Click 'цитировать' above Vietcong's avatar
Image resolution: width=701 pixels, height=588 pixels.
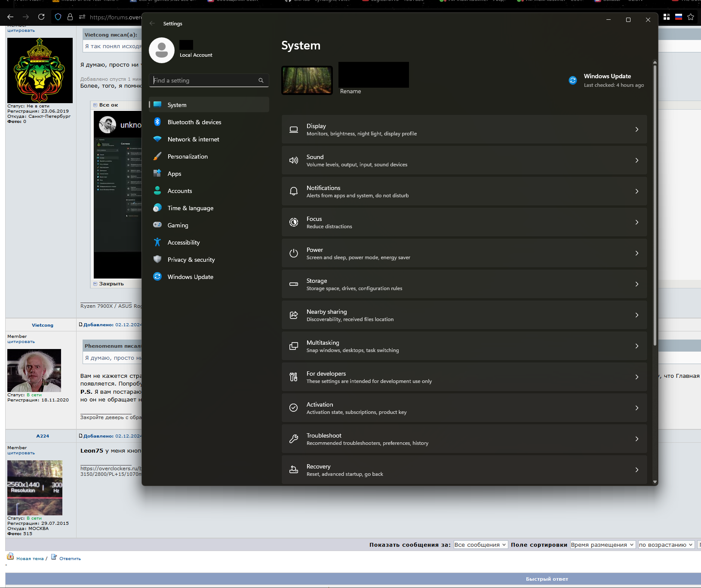[x=21, y=342]
